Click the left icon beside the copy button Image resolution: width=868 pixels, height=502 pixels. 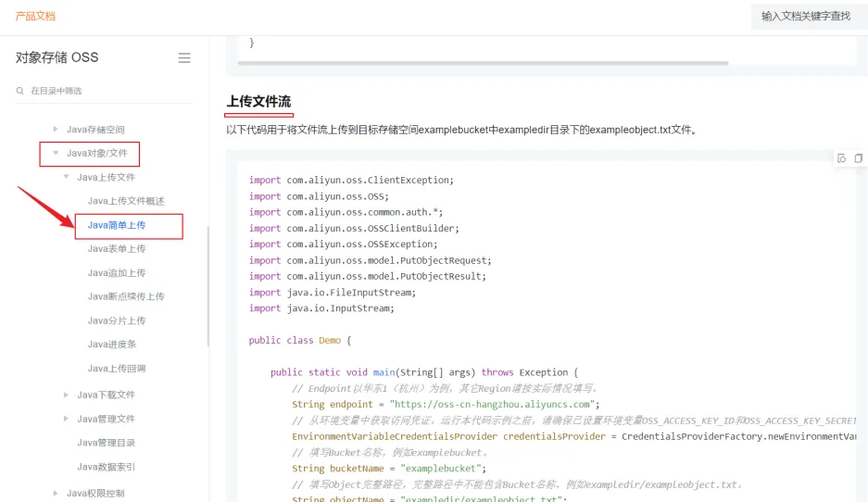[842, 158]
